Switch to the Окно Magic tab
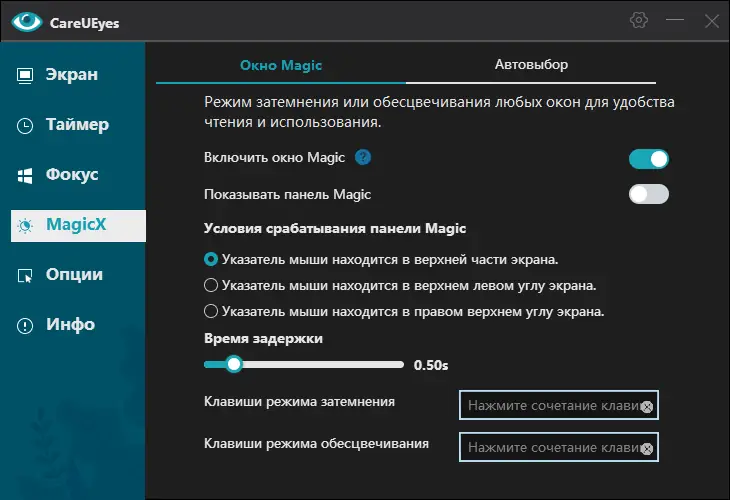 [281, 65]
